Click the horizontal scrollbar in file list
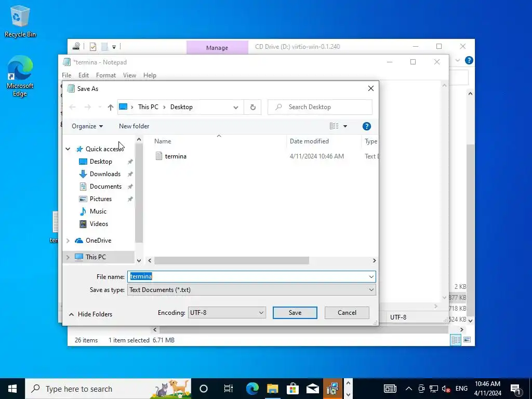The image size is (532, 399). [x=231, y=261]
